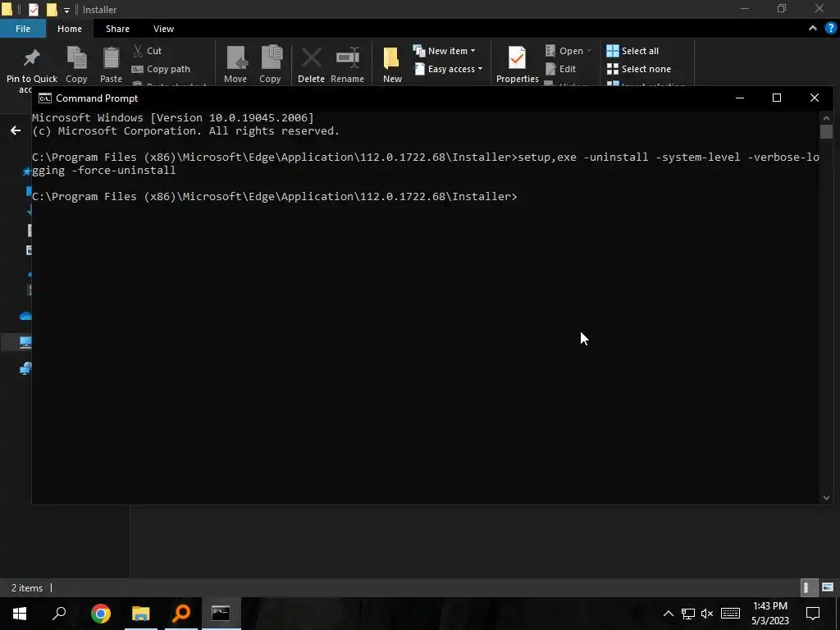Open the Action Center notifications icon
The height and width of the screenshot is (630, 840).
[x=813, y=614]
